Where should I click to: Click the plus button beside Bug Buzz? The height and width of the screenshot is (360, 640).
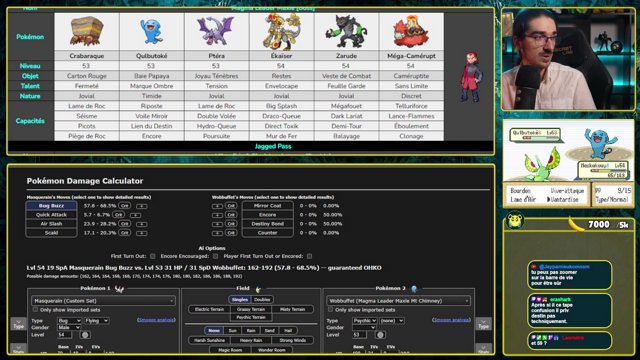click(x=142, y=206)
